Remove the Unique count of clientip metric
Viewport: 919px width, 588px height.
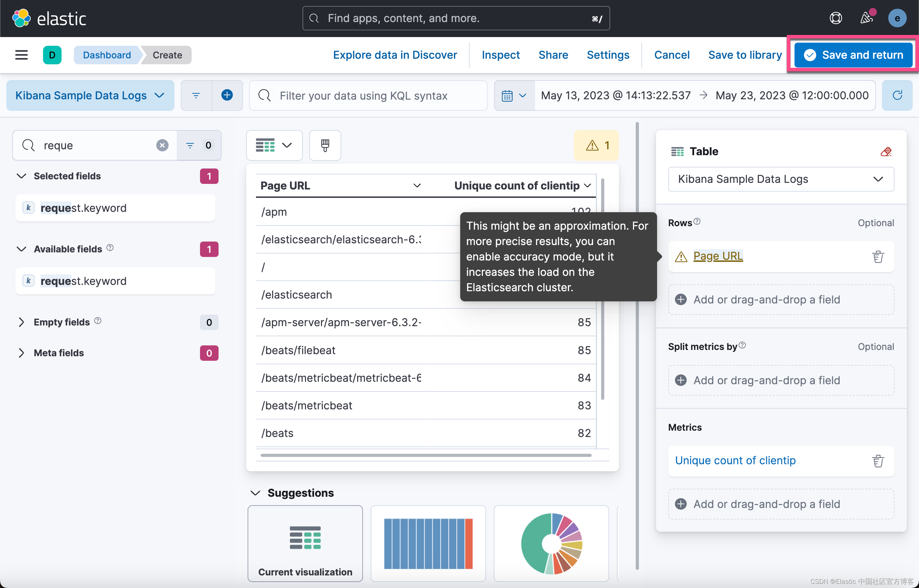878,461
